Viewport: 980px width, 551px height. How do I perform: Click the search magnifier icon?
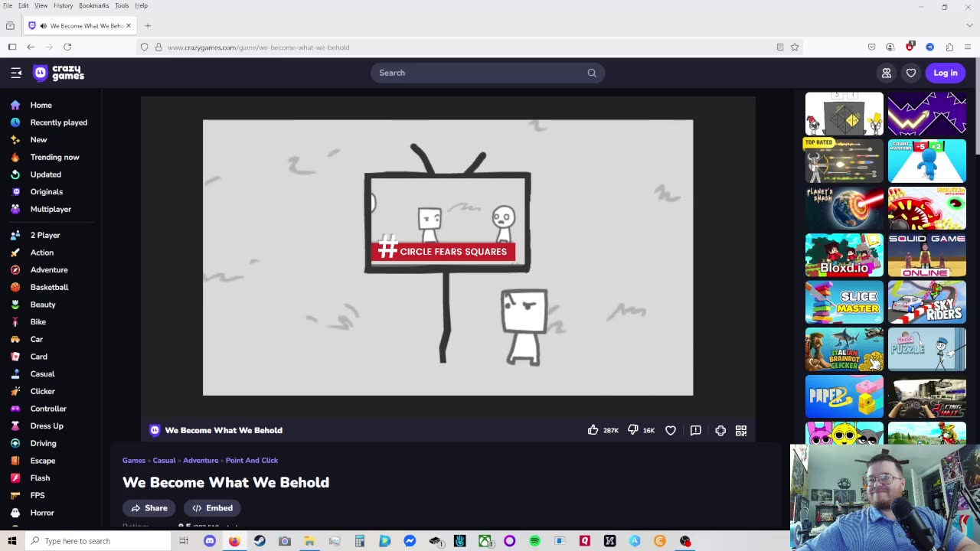592,73
